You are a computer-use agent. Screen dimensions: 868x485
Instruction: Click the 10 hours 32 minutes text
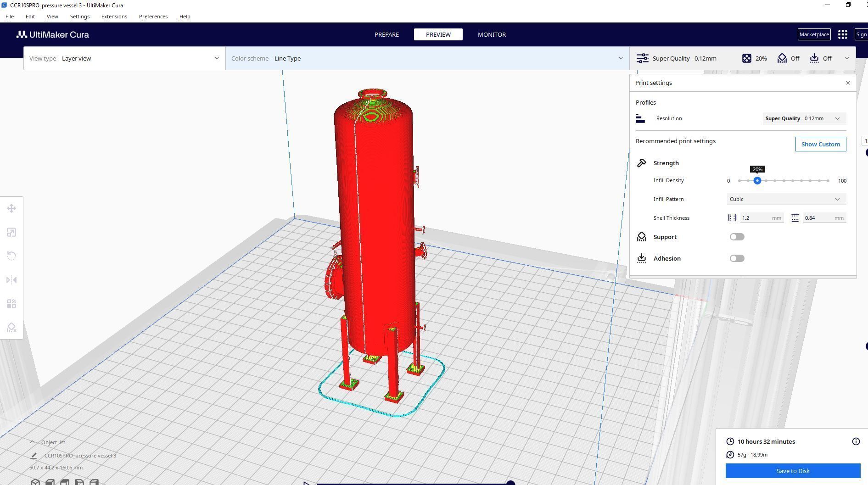[766, 441]
